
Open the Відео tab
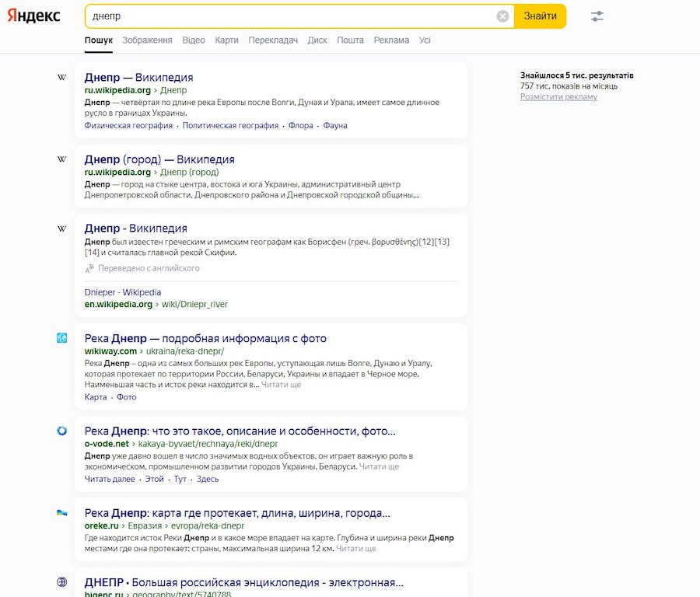pyautogui.click(x=194, y=40)
